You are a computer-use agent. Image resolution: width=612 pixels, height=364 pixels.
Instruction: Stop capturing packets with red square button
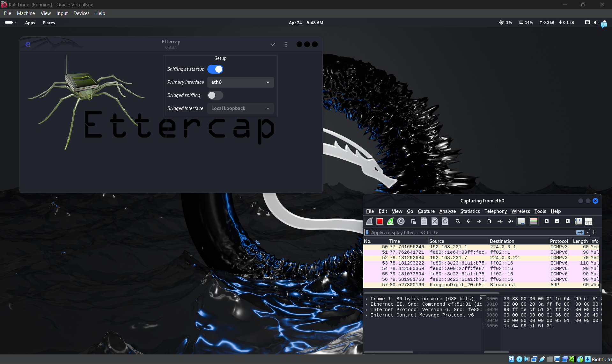[x=380, y=221]
